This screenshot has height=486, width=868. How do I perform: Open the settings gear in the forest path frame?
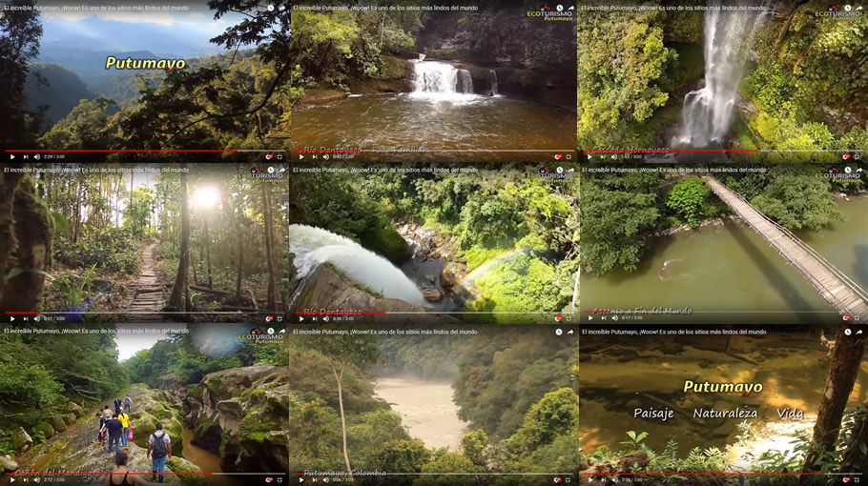[269, 318]
